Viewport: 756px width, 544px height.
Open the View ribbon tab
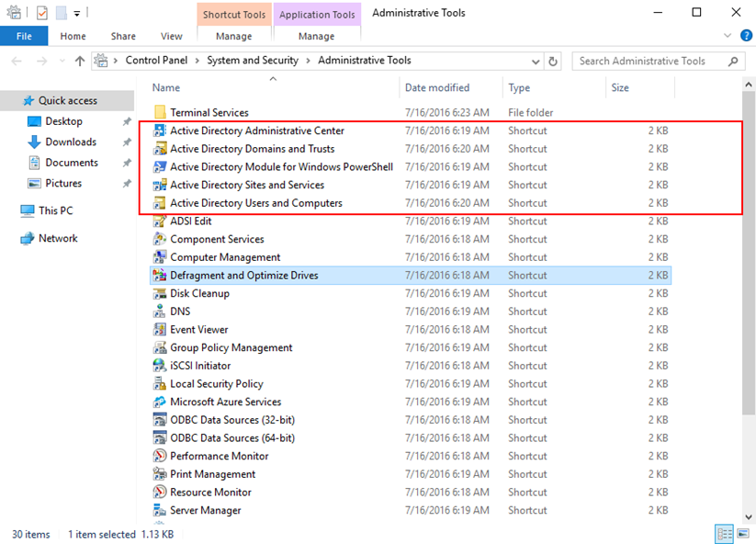(x=172, y=36)
